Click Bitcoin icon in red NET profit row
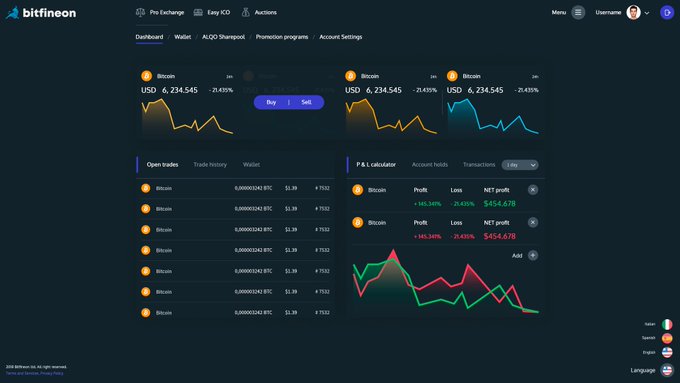Viewport: 680px width, 383px height. [357, 223]
